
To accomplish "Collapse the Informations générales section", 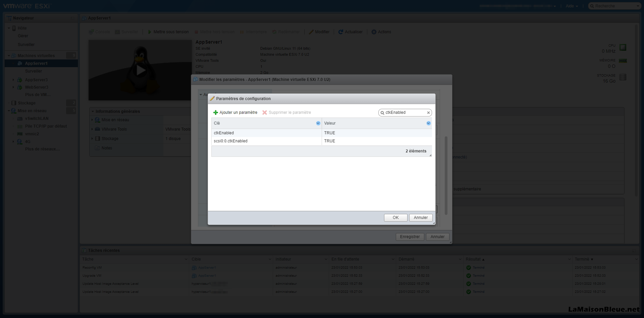I will coord(93,111).
